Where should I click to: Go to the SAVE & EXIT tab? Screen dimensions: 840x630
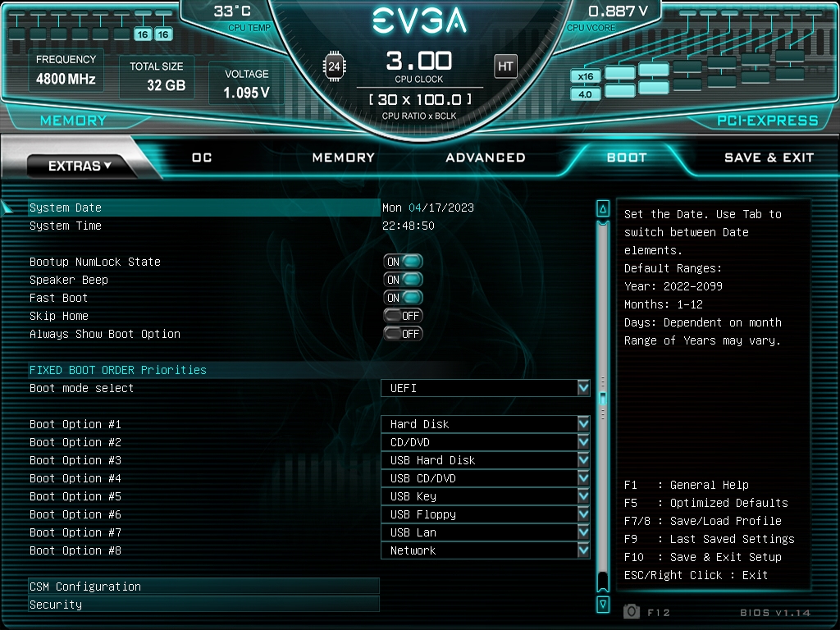coord(769,157)
